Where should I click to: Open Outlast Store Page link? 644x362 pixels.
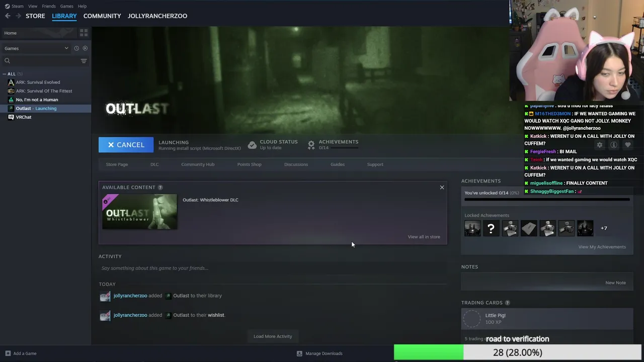point(117,164)
